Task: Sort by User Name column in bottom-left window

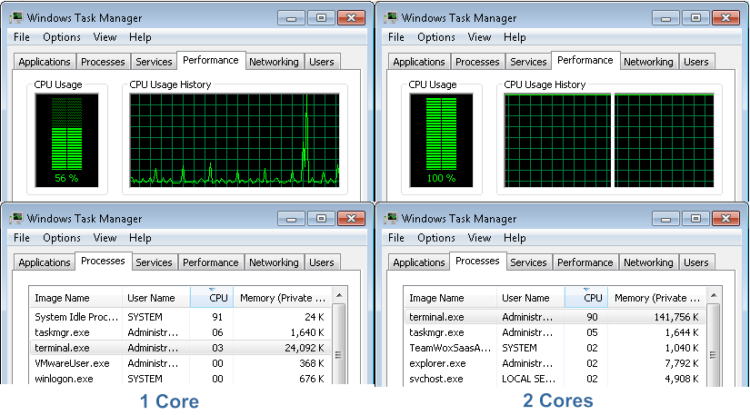Action: point(156,298)
